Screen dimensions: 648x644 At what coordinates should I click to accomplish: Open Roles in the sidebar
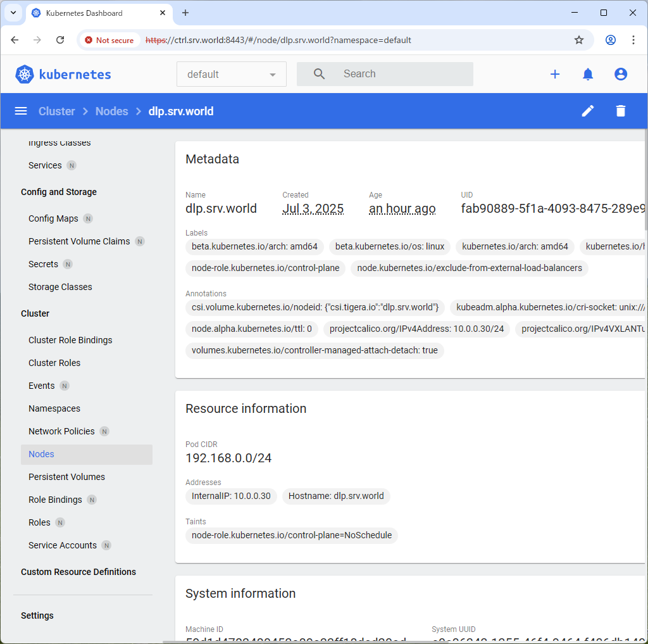(x=39, y=522)
